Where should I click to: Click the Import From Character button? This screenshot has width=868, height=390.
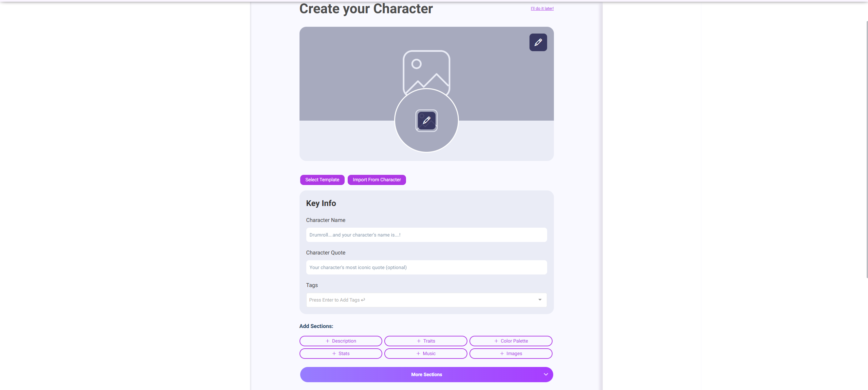tap(377, 180)
